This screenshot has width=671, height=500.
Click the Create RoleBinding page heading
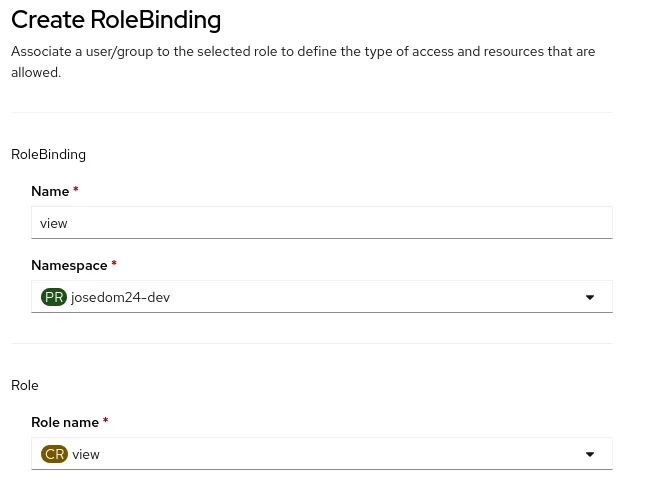click(116, 19)
